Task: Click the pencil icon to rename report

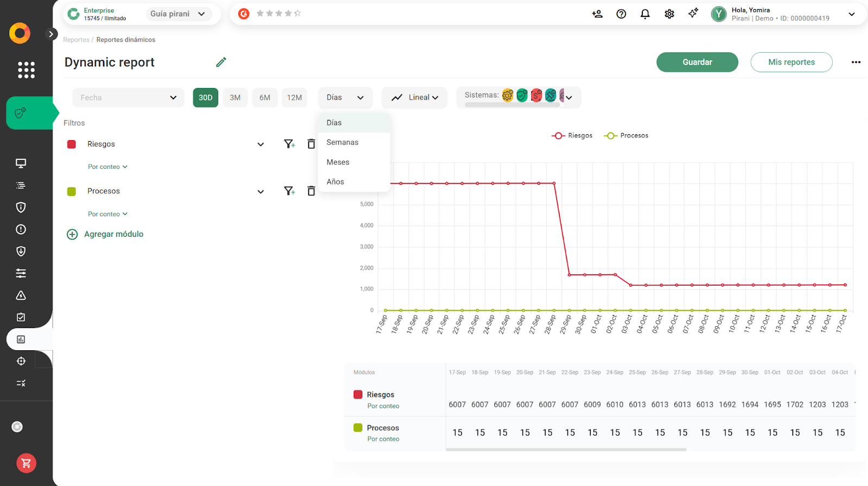Action: pos(221,62)
